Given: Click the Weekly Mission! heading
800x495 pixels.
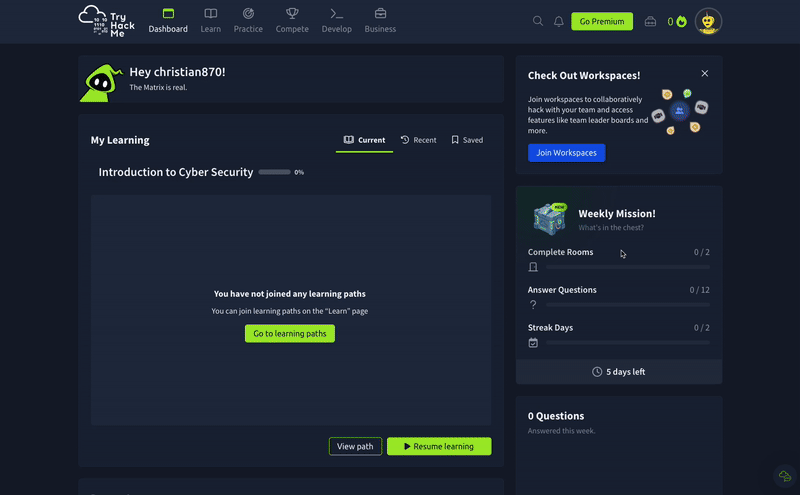Looking at the screenshot, I should 617,213.
